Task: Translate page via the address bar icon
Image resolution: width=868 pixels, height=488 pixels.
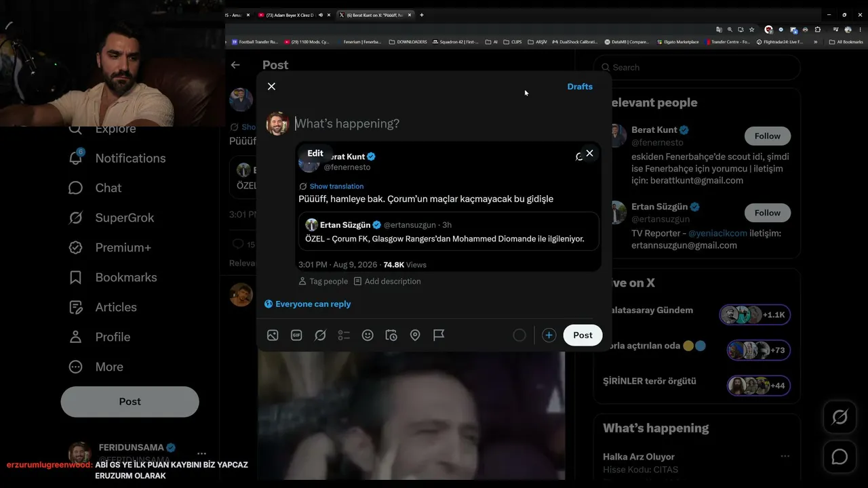Action: 719,30
